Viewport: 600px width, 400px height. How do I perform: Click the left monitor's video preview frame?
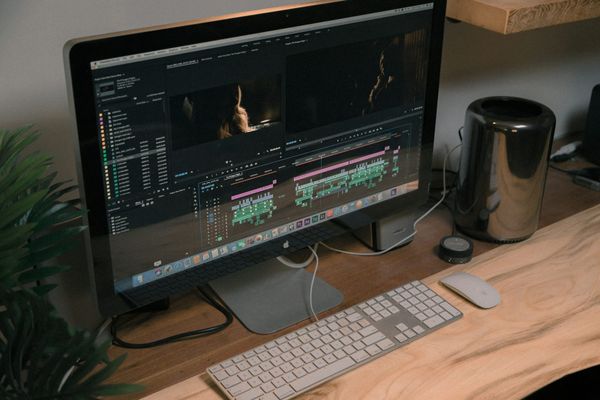[x=226, y=114]
